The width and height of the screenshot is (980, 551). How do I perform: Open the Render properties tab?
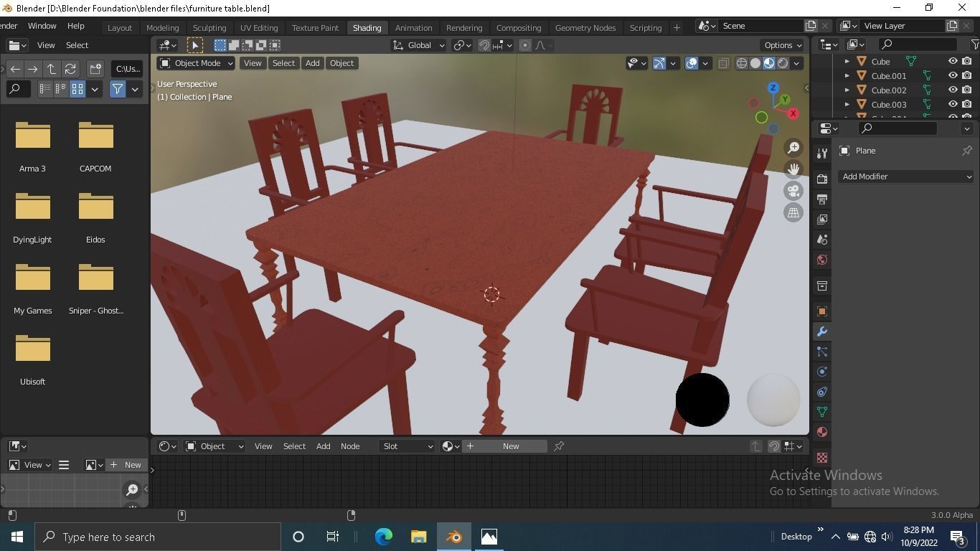[x=822, y=179]
